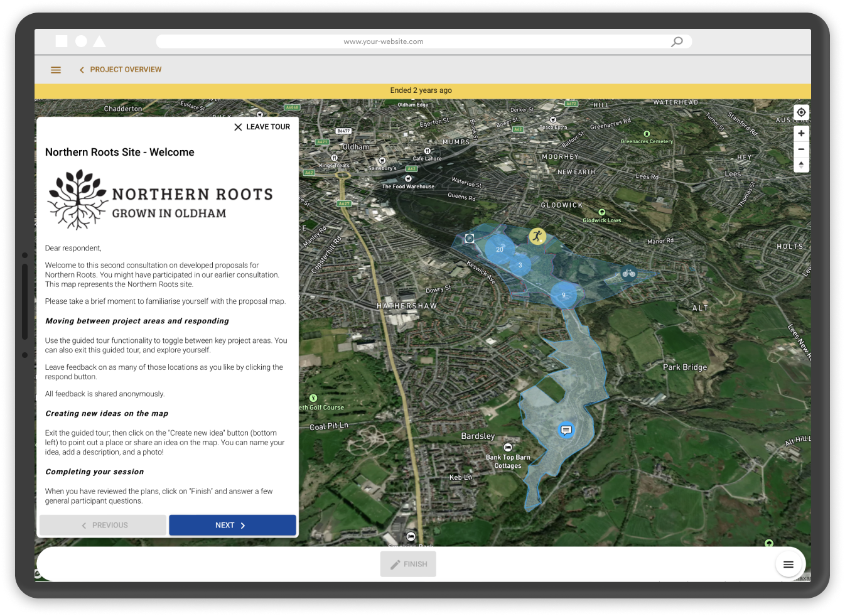845x616 pixels.
Task: Click the Northern Roots logo image
Action: pyautogui.click(x=161, y=200)
